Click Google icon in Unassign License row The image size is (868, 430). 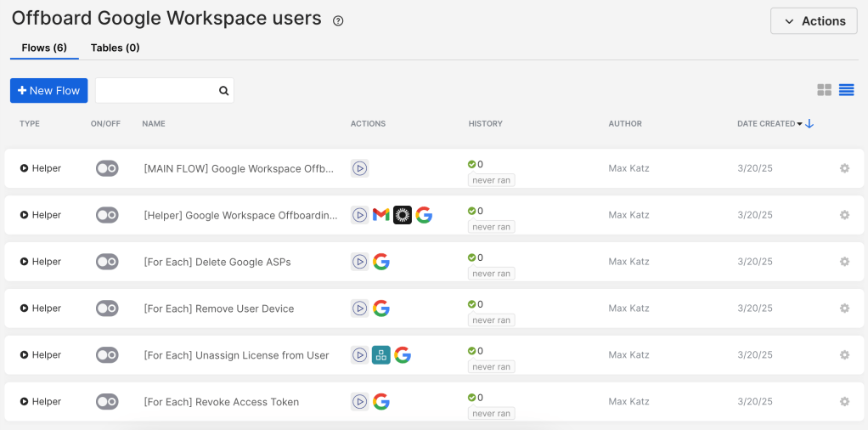(403, 355)
